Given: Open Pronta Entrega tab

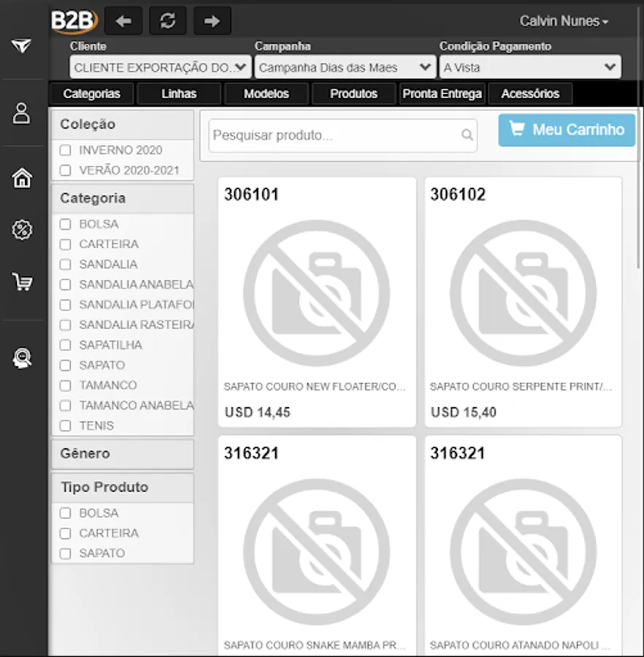Looking at the screenshot, I should pos(442,93).
